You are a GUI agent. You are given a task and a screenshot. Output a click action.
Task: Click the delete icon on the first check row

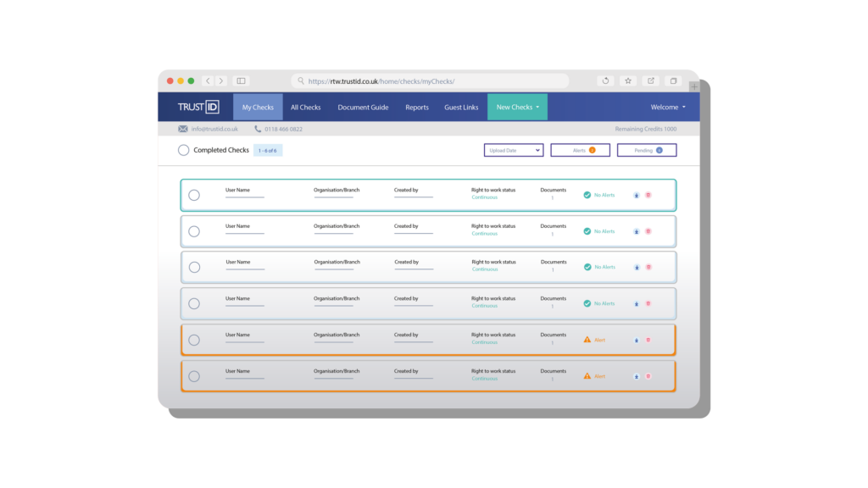(x=648, y=195)
